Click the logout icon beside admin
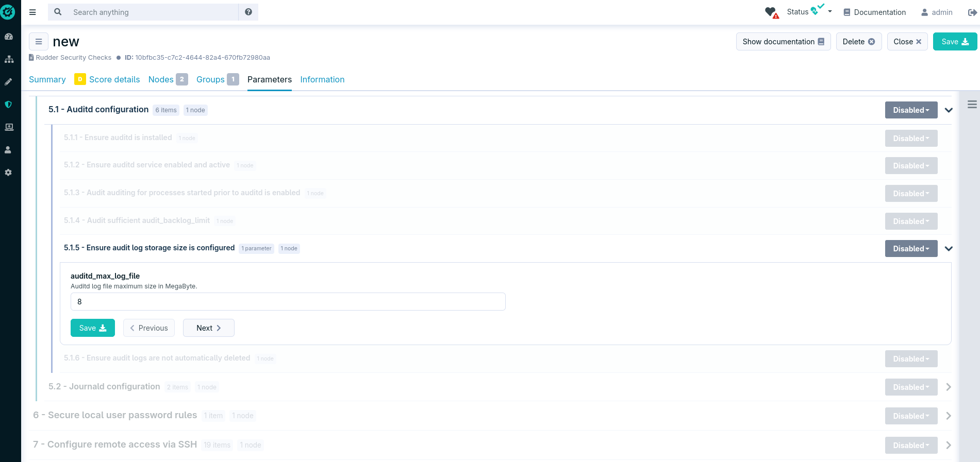The width and height of the screenshot is (980, 462). (x=972, y=12)
